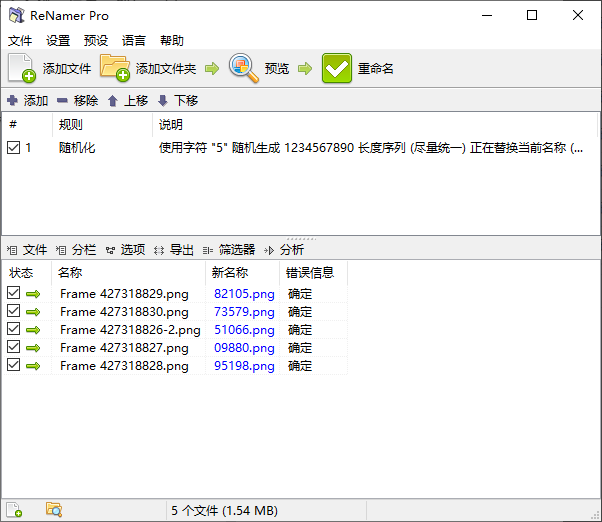Click the ReNamer Pro app icon in title bar
Image resolution: width=602 pixels, height=522 pixels.
pos(17,15)
